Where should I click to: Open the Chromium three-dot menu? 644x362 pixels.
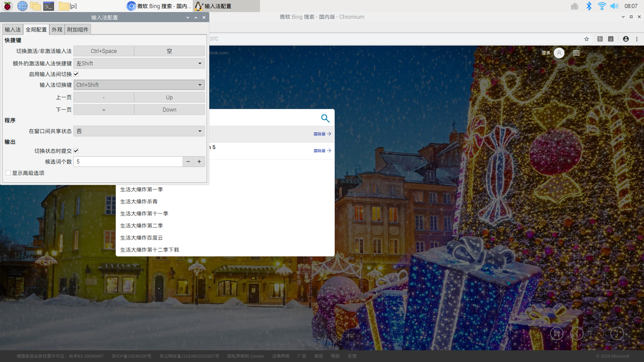click(x=637, y=39)
